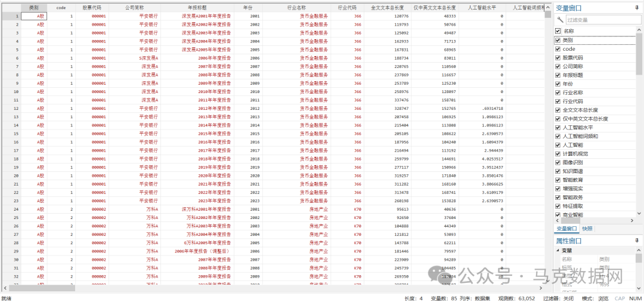
Task: Click variable list scroll-left arrow
Action: tap(558, 221)
